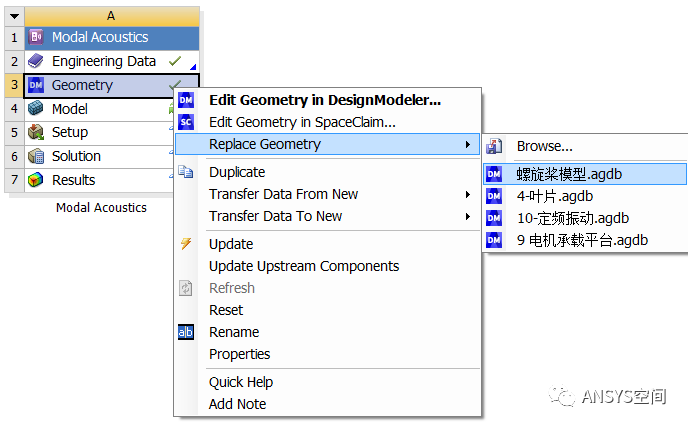Select the Solution cell in the system
This screenshot has width=688, height=426.
pos(76,156)
